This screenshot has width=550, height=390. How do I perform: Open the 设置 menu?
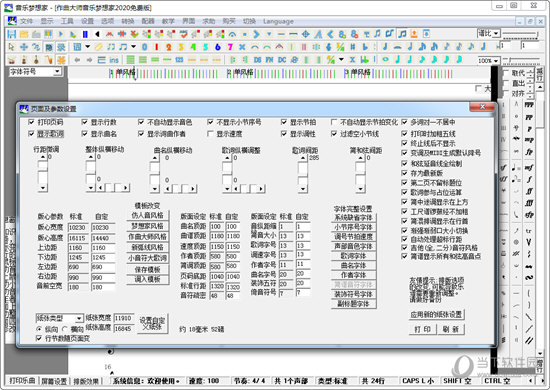click(x=87, y=21)
